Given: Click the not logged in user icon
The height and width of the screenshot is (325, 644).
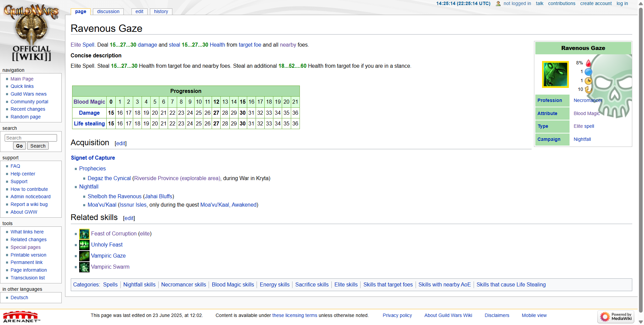Looking at the screenshot, I should pos(498,4).
